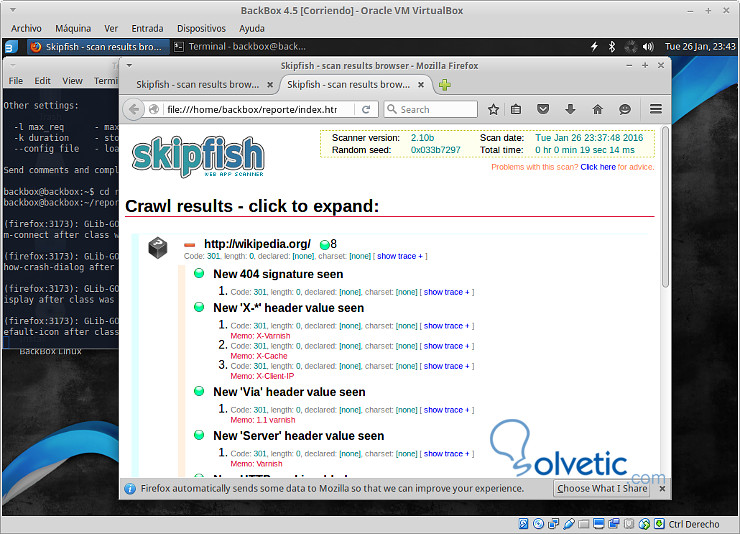Viewport: 740px width, 534px height.
Task: Click the New 404 signature seen heading
Action: [x=278, y=274]
